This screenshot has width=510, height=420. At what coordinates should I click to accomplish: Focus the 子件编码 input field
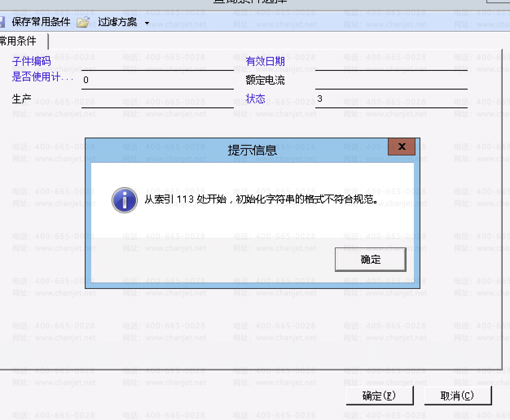[157, 62]
